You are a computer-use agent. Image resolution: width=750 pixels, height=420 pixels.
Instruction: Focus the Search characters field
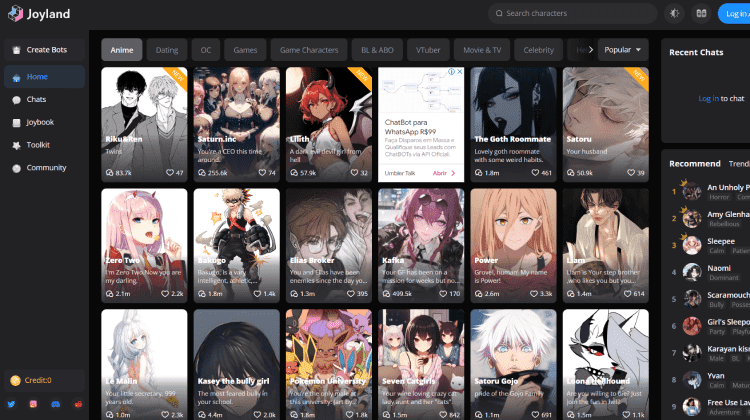(572, 13)
